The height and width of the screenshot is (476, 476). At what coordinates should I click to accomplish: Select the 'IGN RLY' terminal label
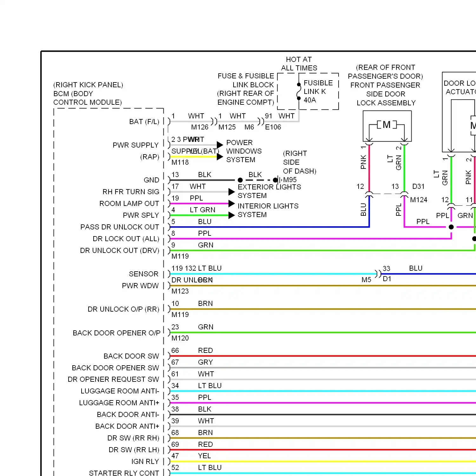(145, 461)
